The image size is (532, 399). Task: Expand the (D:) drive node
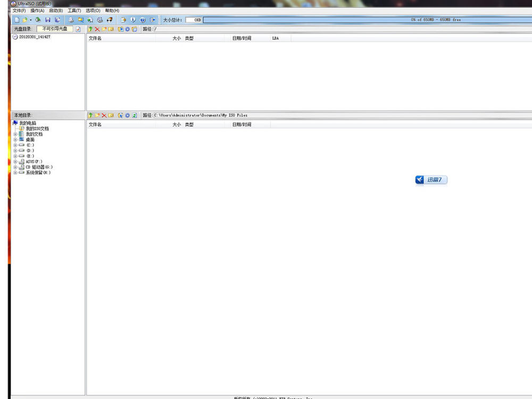click(15, 151)
